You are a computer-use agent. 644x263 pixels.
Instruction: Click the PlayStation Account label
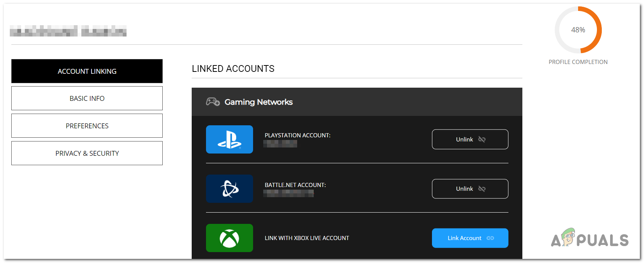click(x=298, y=135)
